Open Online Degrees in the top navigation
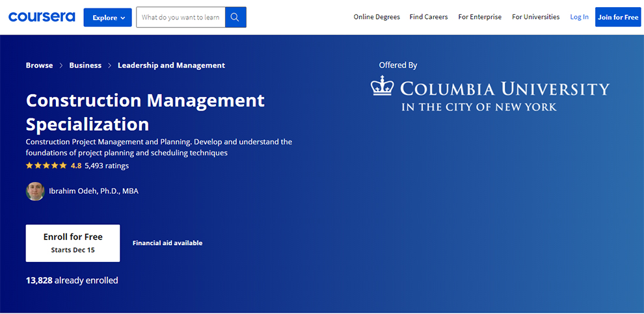Image resolution: width=644 pixels, height=314 pixels. pos(377,17)
